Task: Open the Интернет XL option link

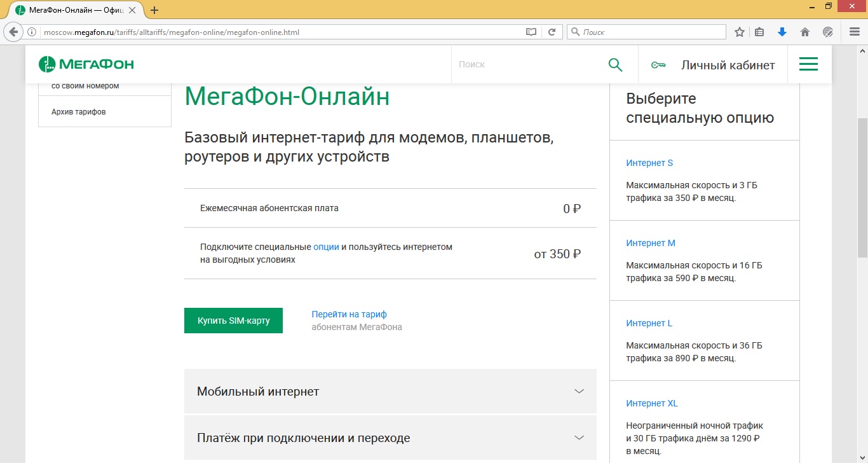Action: 651,403
